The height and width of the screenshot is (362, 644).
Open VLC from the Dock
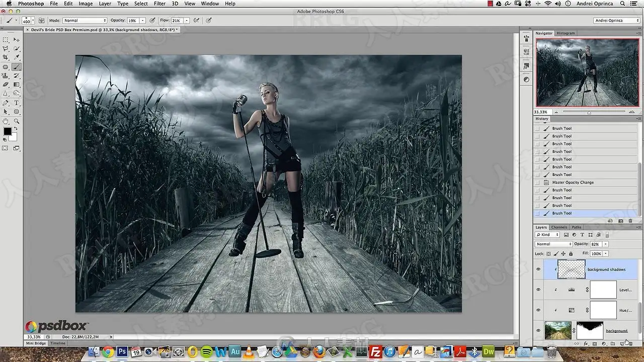click(249, 352)
